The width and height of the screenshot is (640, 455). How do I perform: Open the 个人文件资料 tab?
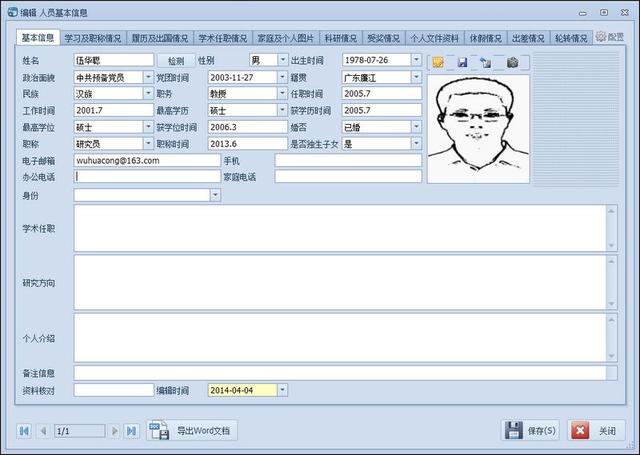(435, 38)
